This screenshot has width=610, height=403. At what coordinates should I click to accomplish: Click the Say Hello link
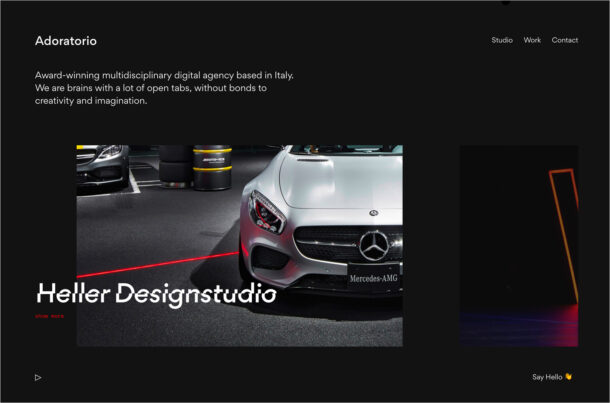tap(547, 377)
